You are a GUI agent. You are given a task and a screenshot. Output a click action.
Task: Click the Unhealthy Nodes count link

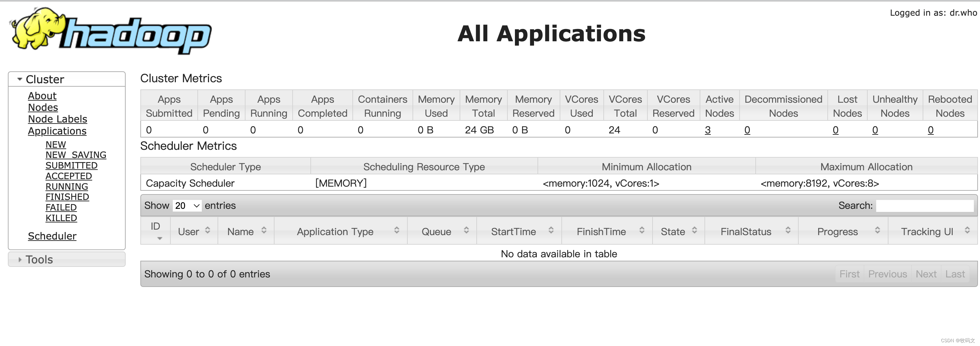coord(875,130)
